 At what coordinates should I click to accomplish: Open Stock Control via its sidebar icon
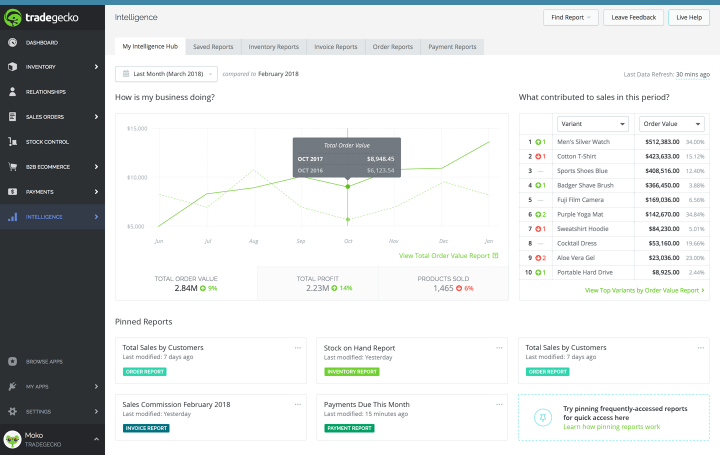[x=12, y=142]
